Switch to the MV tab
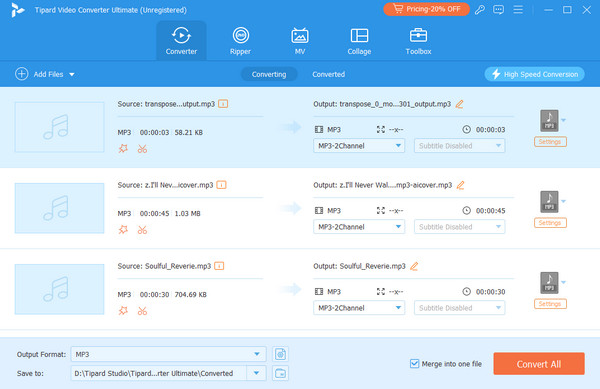 [x=300, y=41]
